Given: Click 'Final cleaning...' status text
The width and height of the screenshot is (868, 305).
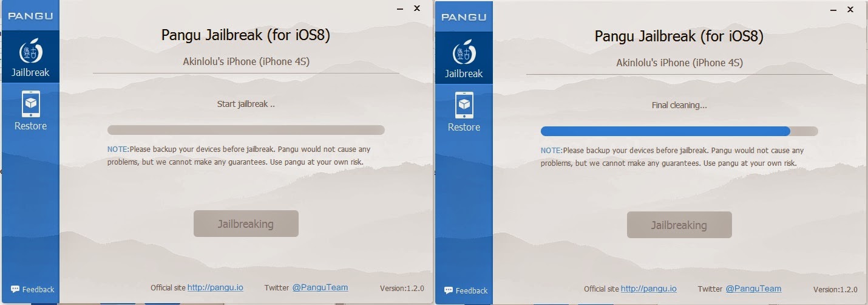Looking at the screenshot, I should click(x=679, y=105).
